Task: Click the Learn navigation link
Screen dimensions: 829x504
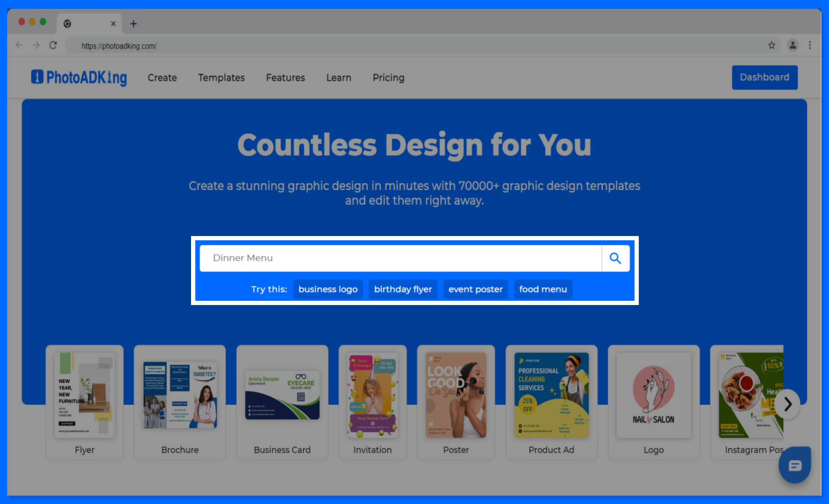Action: tap(339, 78)
